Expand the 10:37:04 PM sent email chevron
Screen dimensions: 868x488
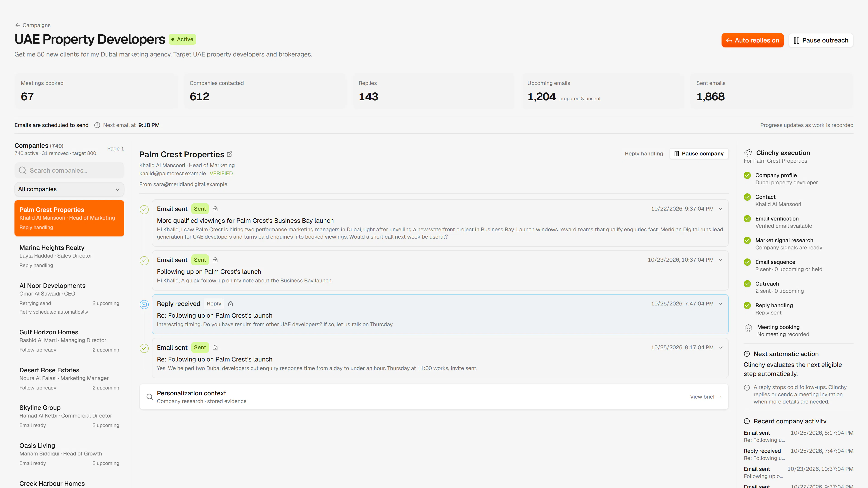721,260
